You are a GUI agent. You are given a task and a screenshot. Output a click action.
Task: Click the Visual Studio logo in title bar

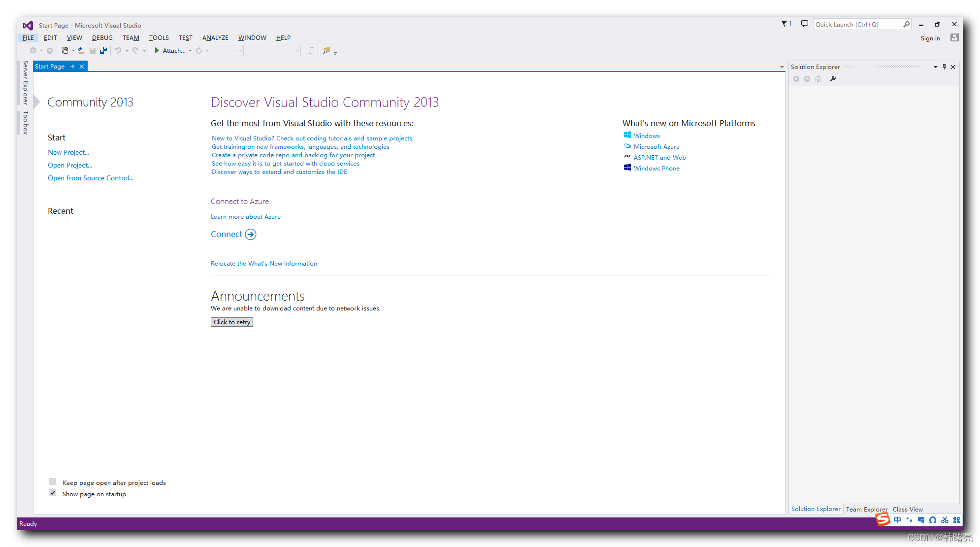pyautogui.click(x=28, y=25)
